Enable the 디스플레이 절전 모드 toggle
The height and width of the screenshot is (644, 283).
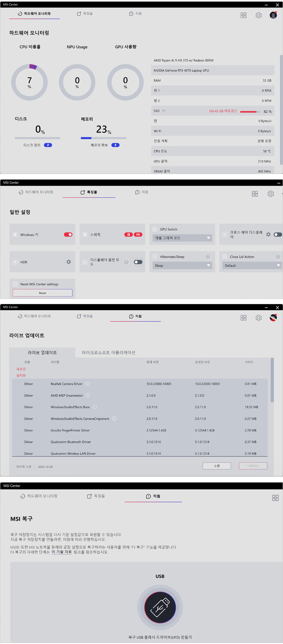click(138, 262)
